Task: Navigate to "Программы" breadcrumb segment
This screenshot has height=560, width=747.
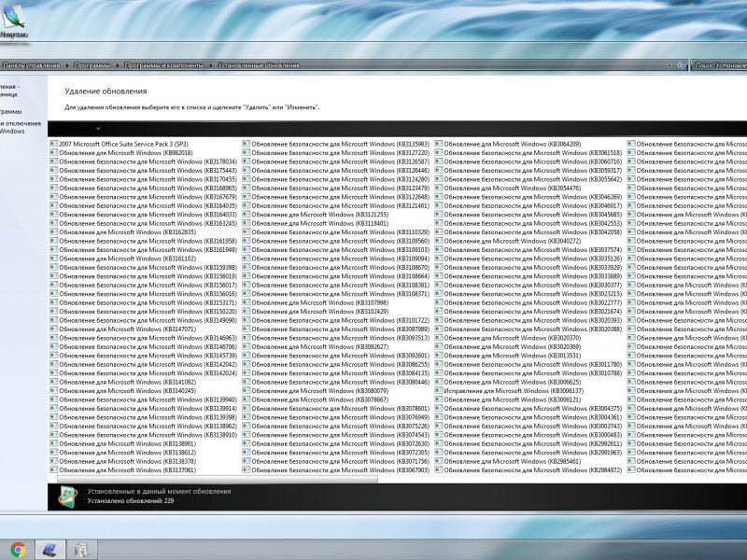Action: tap(92, 65)
